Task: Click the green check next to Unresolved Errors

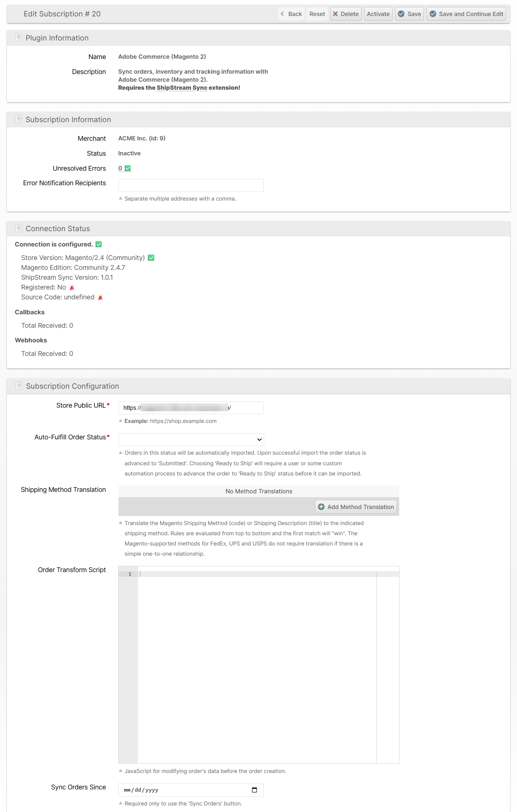Action: [128, 168]
